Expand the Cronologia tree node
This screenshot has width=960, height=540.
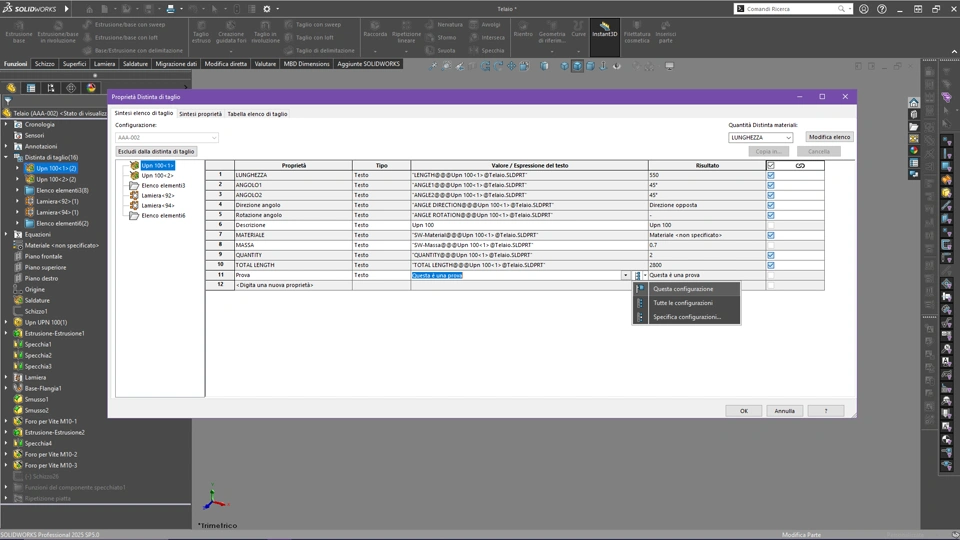tap(6, 124)
